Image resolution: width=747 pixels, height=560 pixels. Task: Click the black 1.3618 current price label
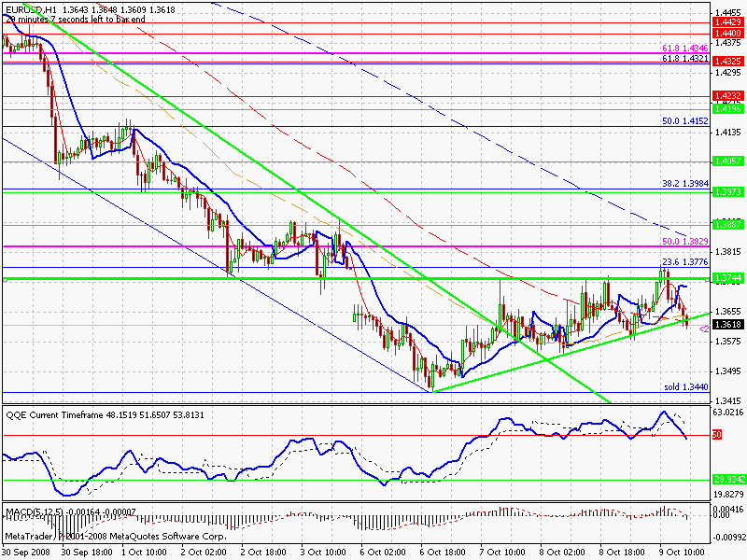pyautogui.click(x=728, y=325)
